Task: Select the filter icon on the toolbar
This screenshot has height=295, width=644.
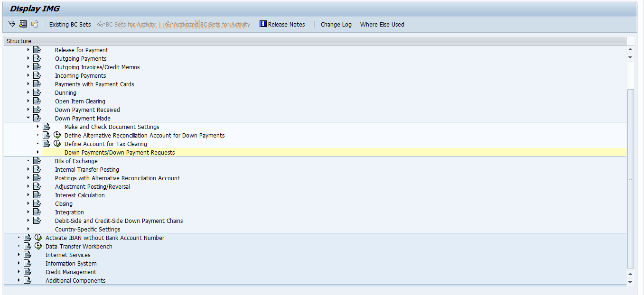Action: (11, 24)
